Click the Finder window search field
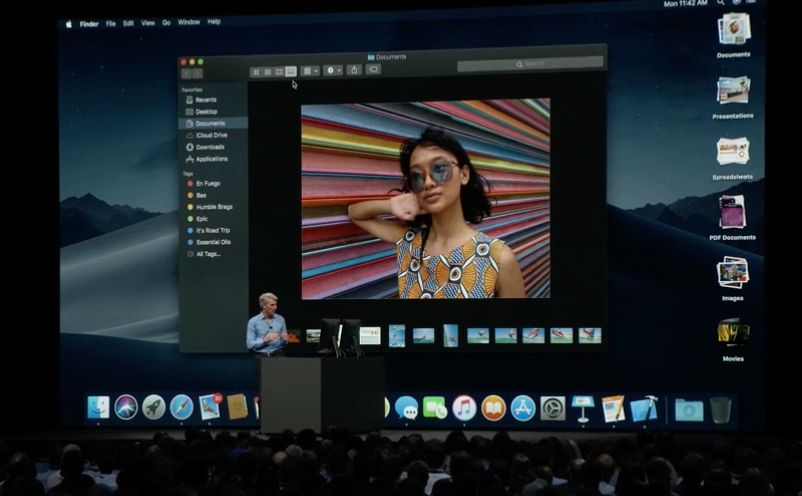The height and width of the screenshot is (496, 802). coord(530,64)
